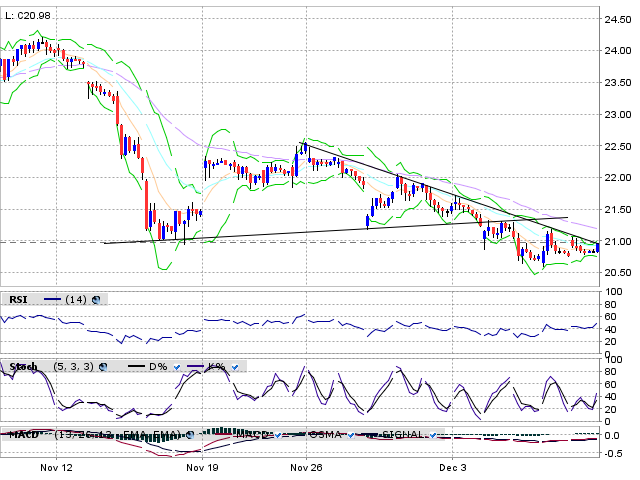The width and height of the screenshot is (640, 480).
Task: Click the RSI (14) settings icon
Action: [96, 299]
